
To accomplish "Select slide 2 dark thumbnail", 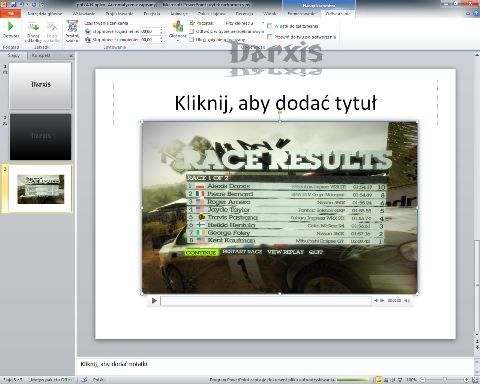I will [40, 137].
